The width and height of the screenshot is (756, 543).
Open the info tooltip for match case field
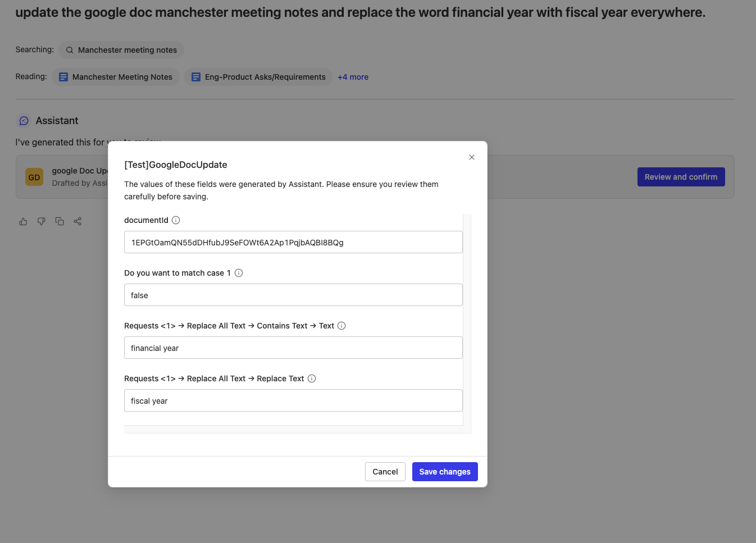pos(238,272)
